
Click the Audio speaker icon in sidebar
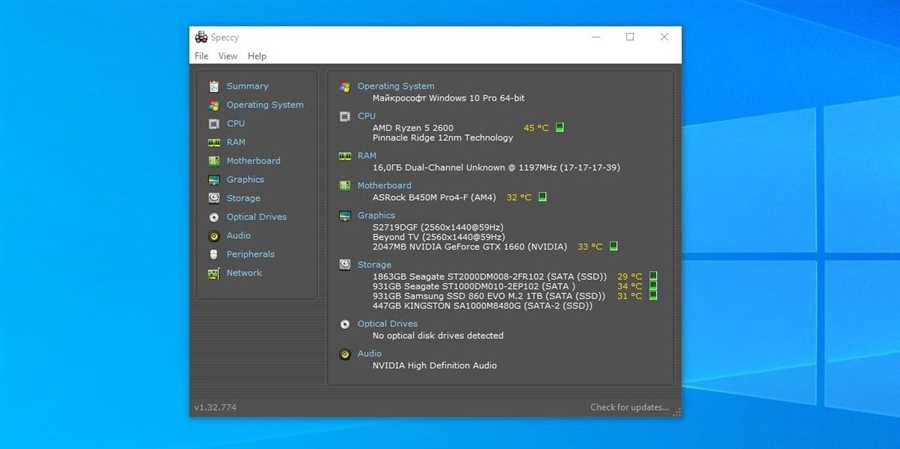click(214, 235)
